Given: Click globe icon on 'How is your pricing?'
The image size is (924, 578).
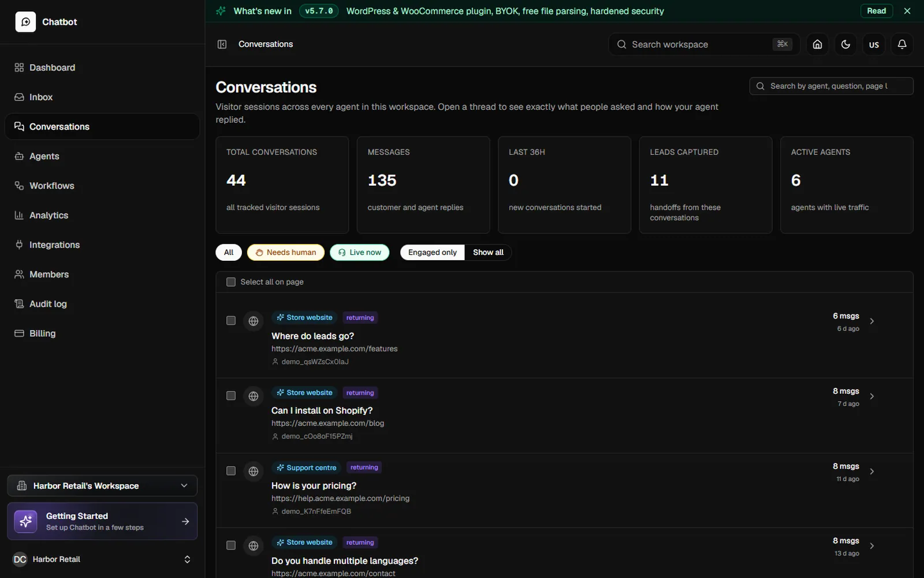Looking at the screenshot, I should [x=253, y=471].
